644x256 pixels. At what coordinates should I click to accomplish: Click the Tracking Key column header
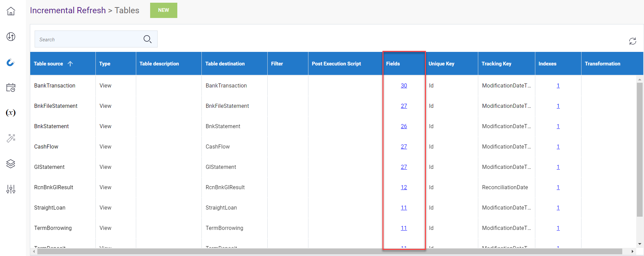(x=496, y=64)
